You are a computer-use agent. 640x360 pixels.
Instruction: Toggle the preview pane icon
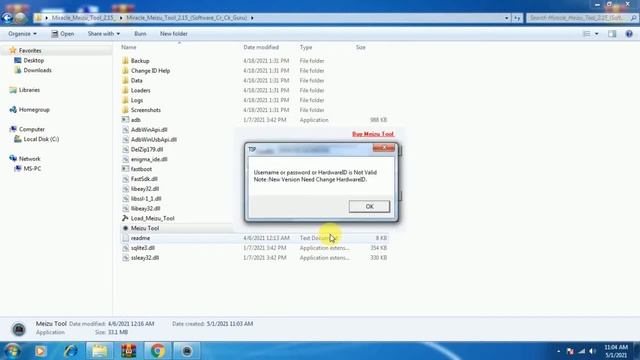click(x=612, y=34)
